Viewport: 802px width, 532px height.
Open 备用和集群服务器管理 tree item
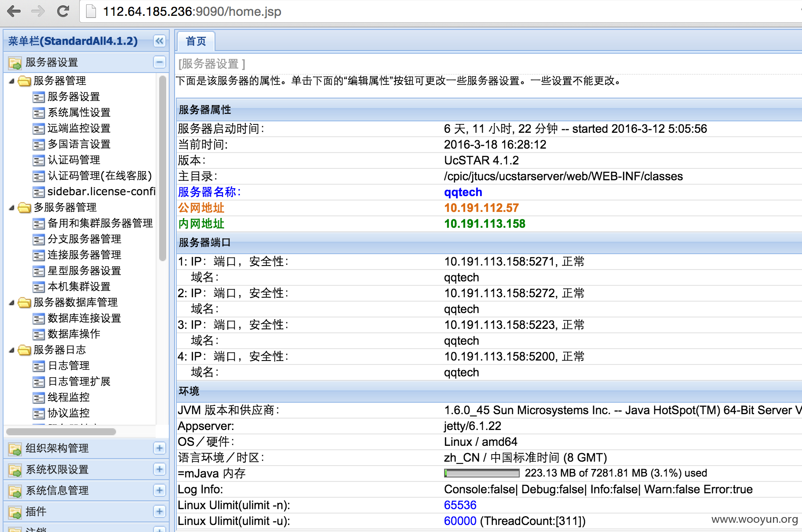(x=100, y=223)
